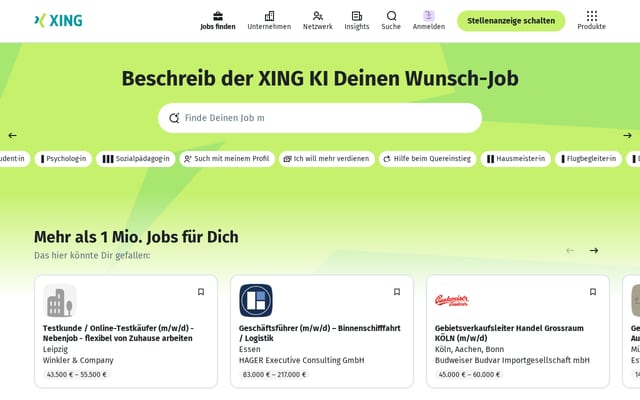Show next suggestion chips with right arrow
Viewport: 640px width, 400px height.
(x=627, y=136)
